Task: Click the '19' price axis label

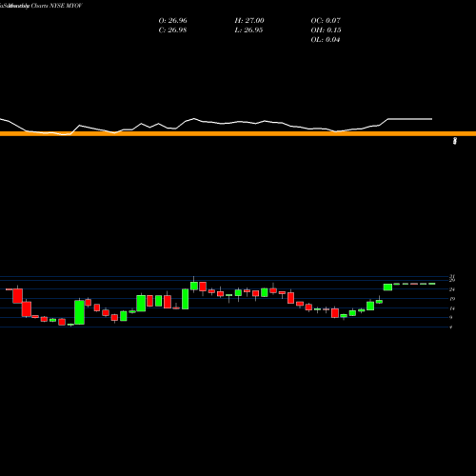Action: (452, 299)
